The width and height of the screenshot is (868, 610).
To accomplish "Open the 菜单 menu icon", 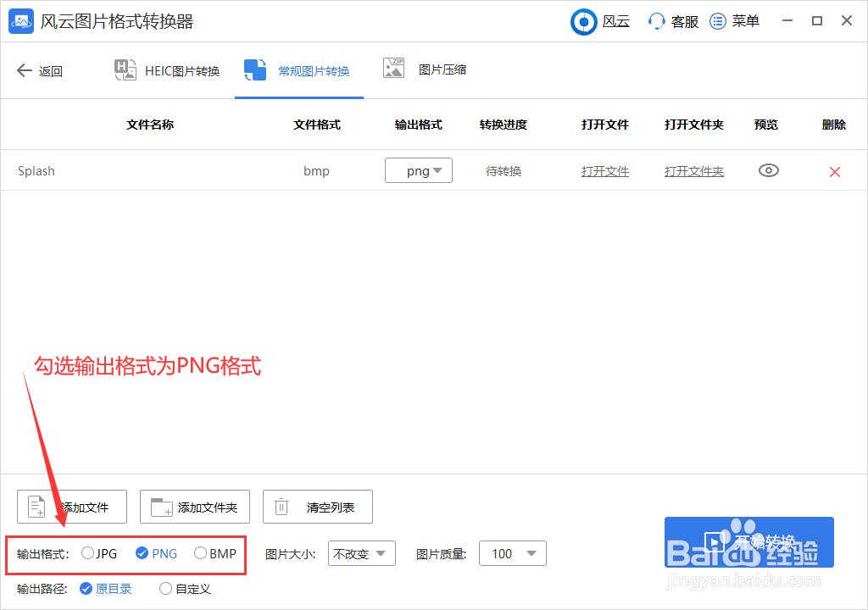I will point(719,21).
